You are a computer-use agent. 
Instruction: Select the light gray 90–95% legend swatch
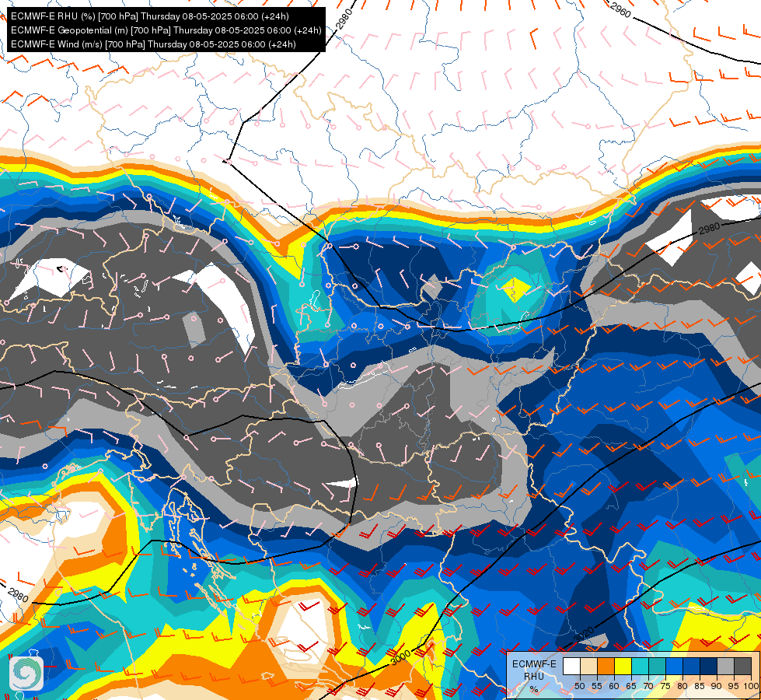pyautogui.click(x=725, y=666)
